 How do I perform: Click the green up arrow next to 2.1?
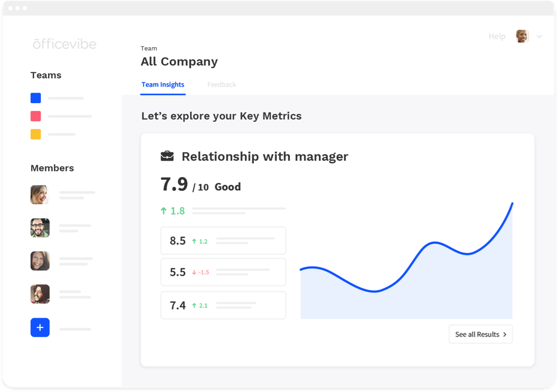pyautogui.click(x=194, y=305)
